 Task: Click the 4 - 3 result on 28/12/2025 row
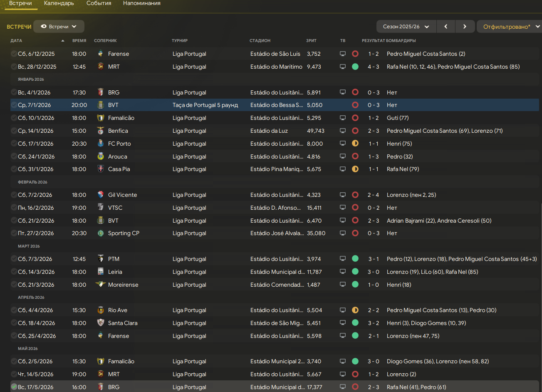coord(374,67)
